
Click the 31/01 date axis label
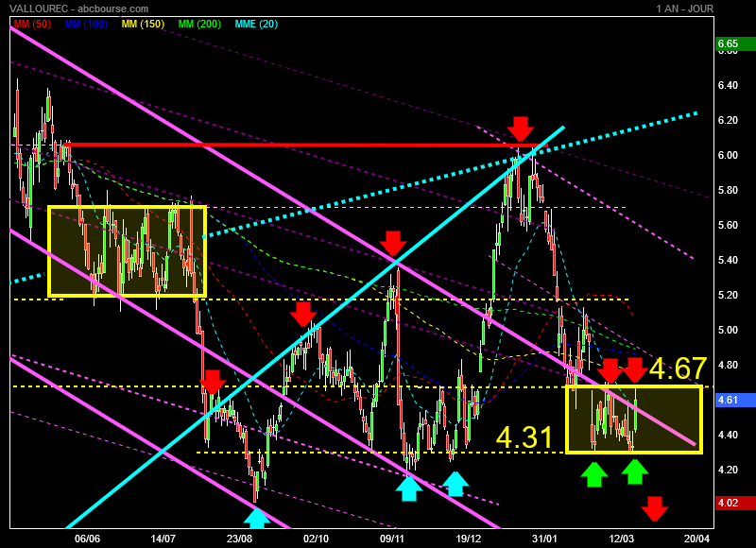coord(545,539)
